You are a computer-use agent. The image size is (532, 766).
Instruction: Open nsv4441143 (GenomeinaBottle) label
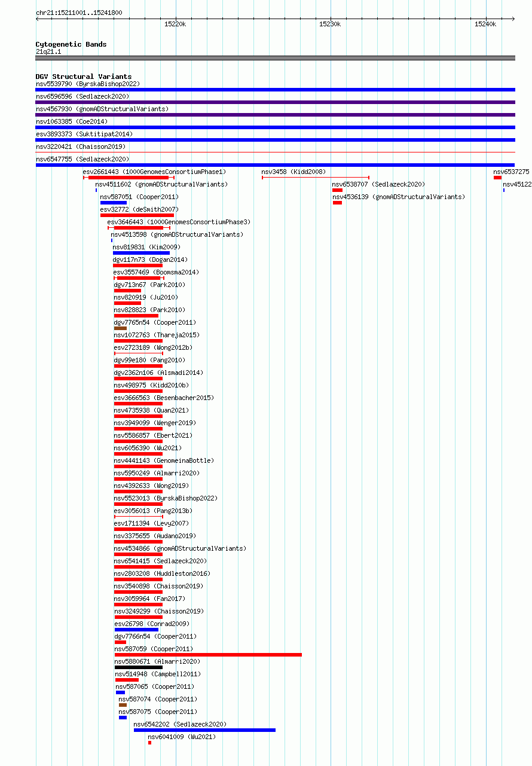[164, 460]
